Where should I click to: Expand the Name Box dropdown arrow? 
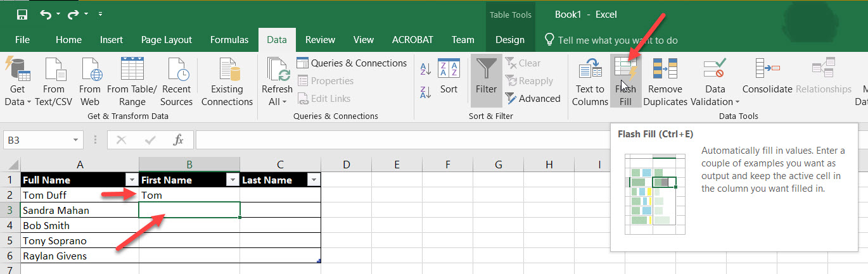pos(76,140)
